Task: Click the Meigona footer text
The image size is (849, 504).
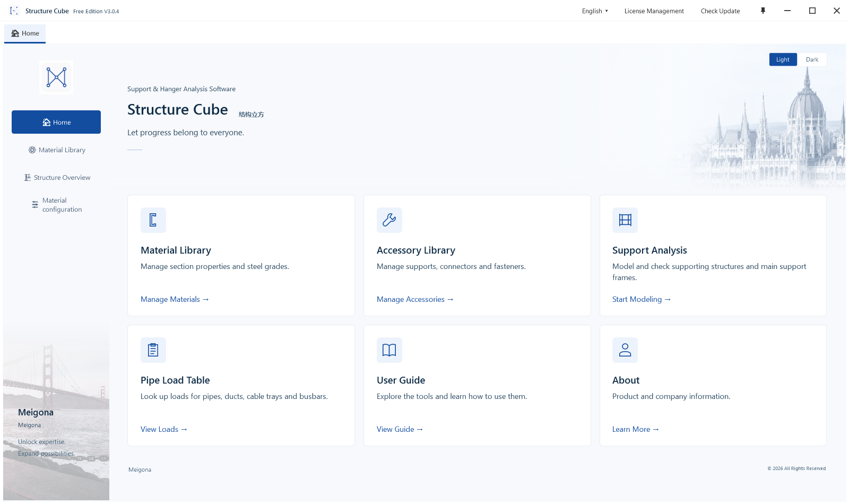Action: pyautogui.click(x=140, y=470)
